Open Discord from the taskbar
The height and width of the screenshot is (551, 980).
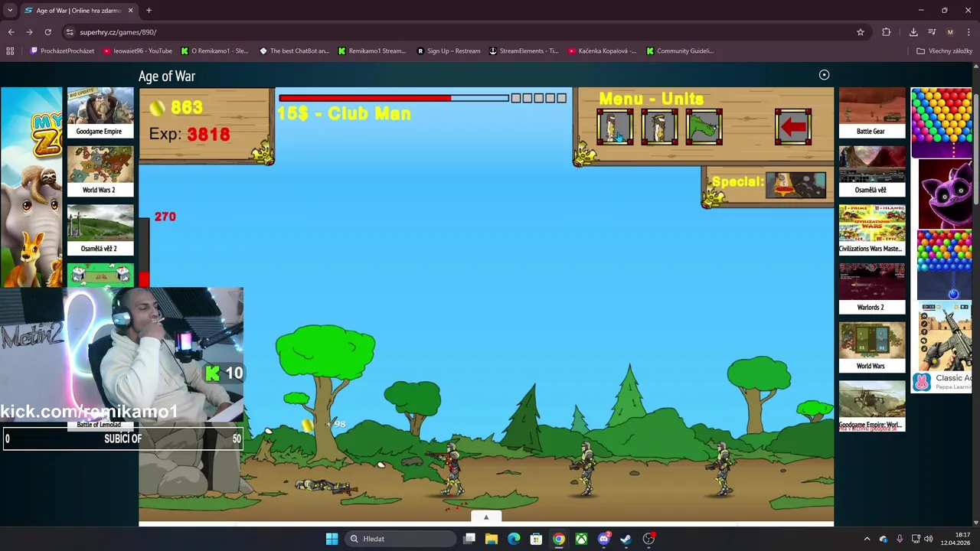click(x=603, y=539)
